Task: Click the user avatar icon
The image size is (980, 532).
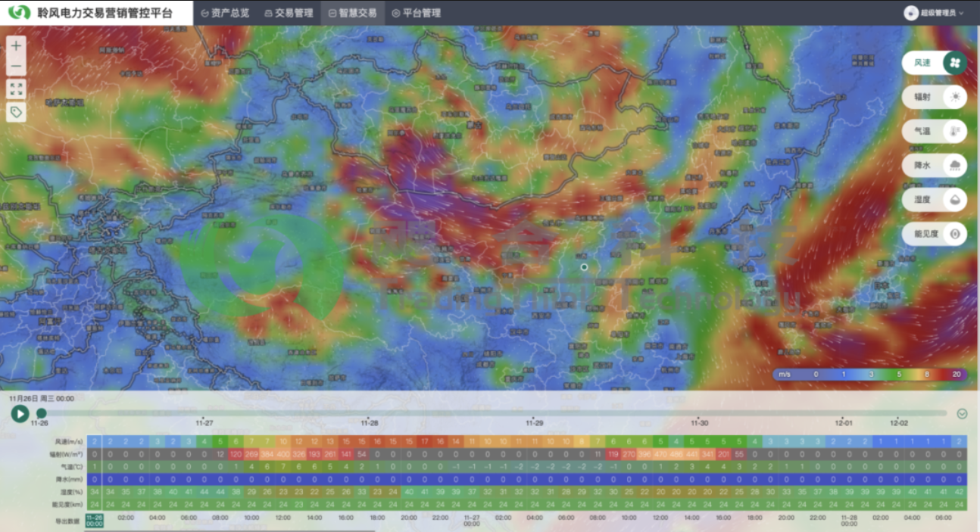Action: [911, 13]
